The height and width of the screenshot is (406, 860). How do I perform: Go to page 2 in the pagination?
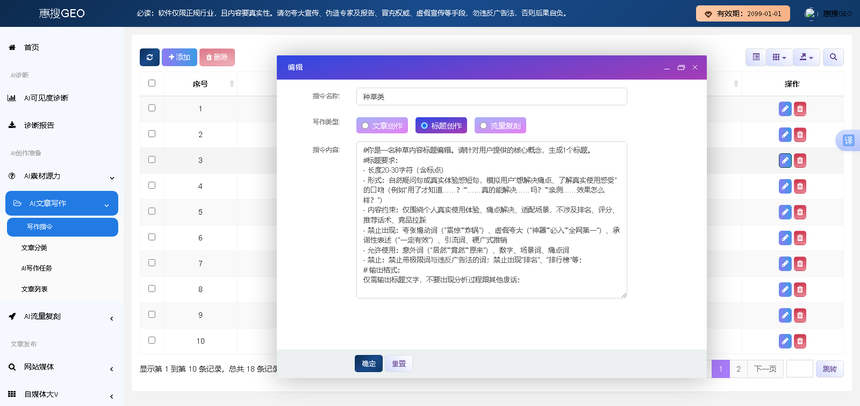click(738, 369)
